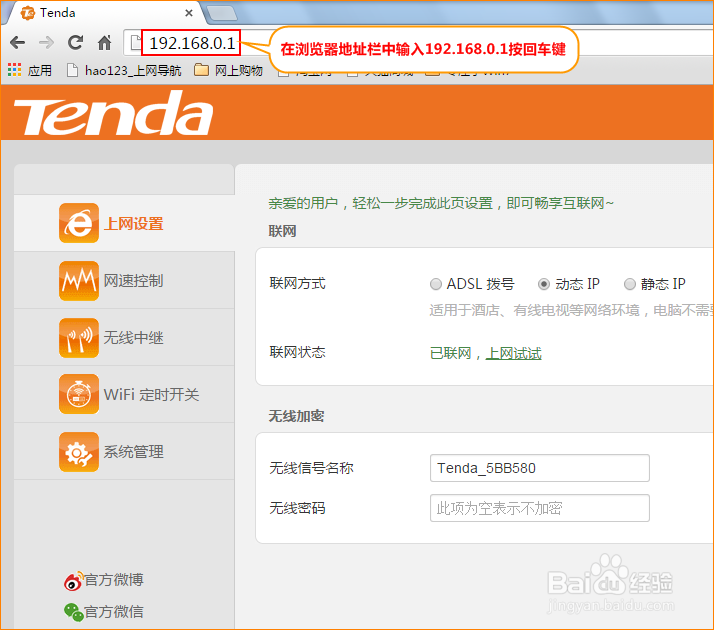The height and width of the screenshot is (630, 714).
Task: Open the 无线中继 menu label
Action: coord(133,337)
